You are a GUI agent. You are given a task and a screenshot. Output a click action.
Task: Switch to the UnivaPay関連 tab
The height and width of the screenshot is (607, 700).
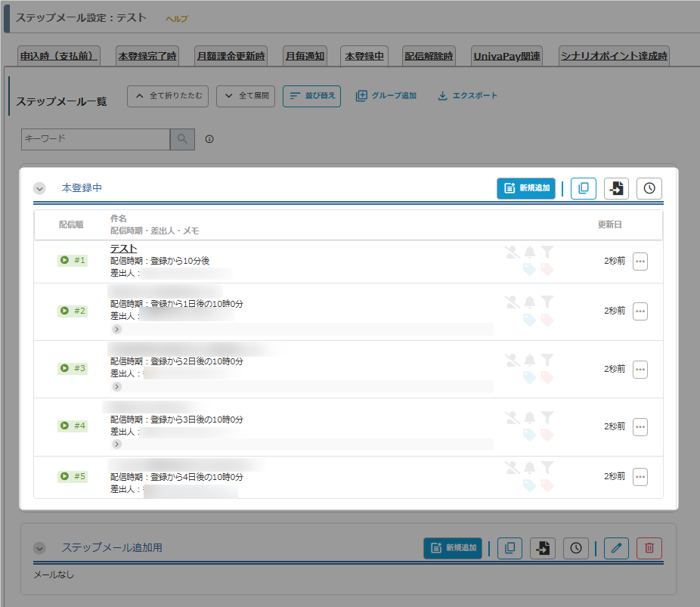pyautogui.click(x=506, y=56)
